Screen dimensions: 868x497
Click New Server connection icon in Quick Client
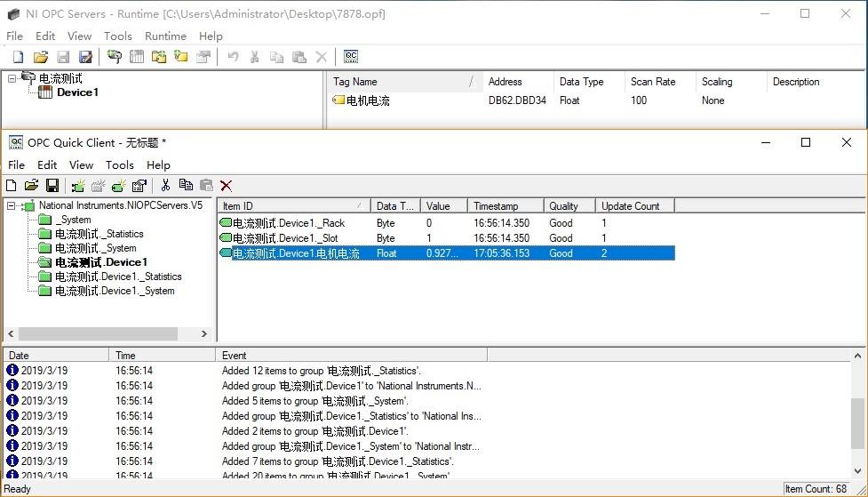pos(78,186)
